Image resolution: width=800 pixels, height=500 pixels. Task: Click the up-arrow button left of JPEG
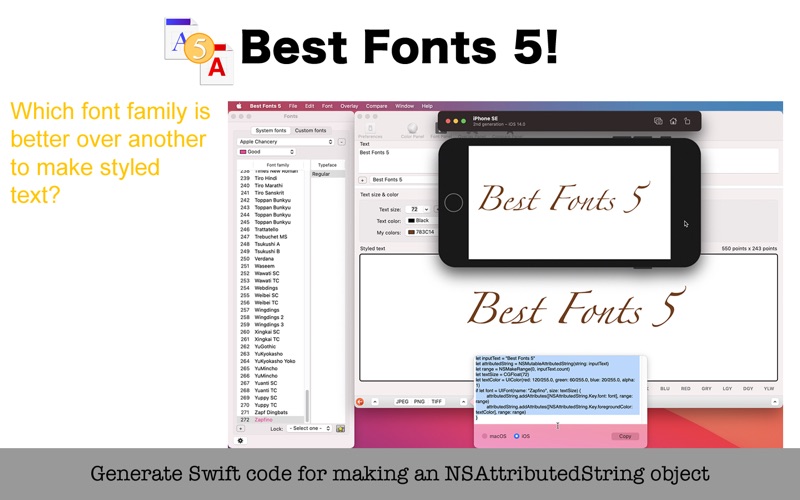click(375, 402)
